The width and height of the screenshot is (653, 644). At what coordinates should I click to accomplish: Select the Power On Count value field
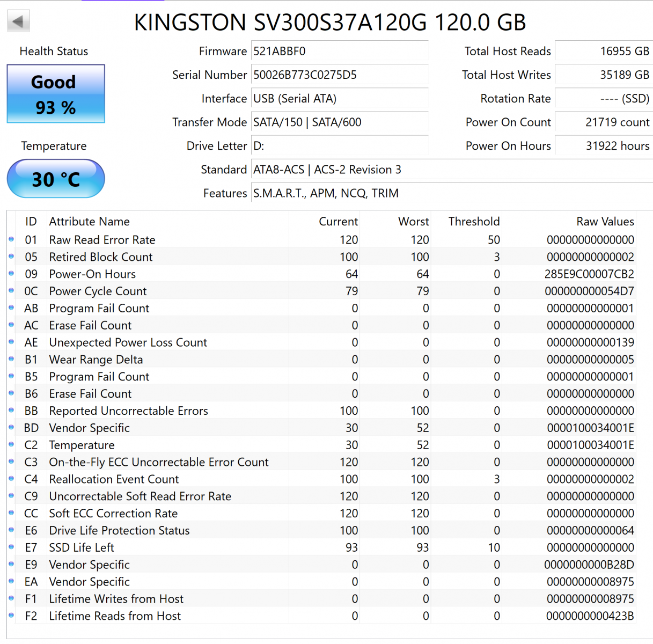pos(604,122)
